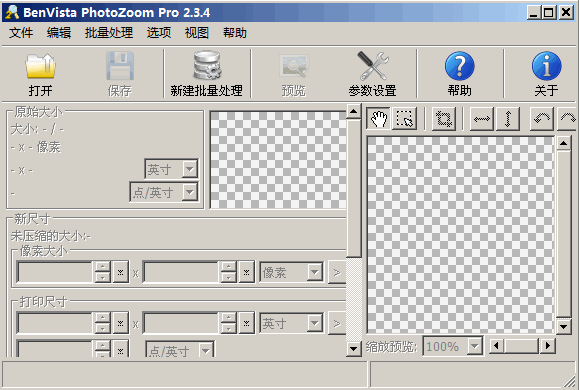Click the pixel width input field
This screenshot has height=390, width=579.
55,272
